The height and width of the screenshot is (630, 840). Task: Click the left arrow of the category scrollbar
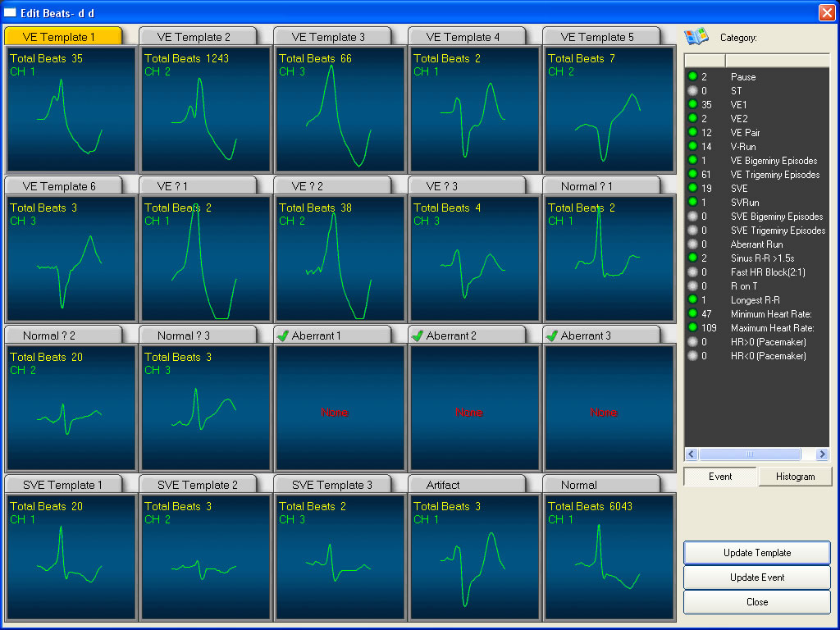690,454
